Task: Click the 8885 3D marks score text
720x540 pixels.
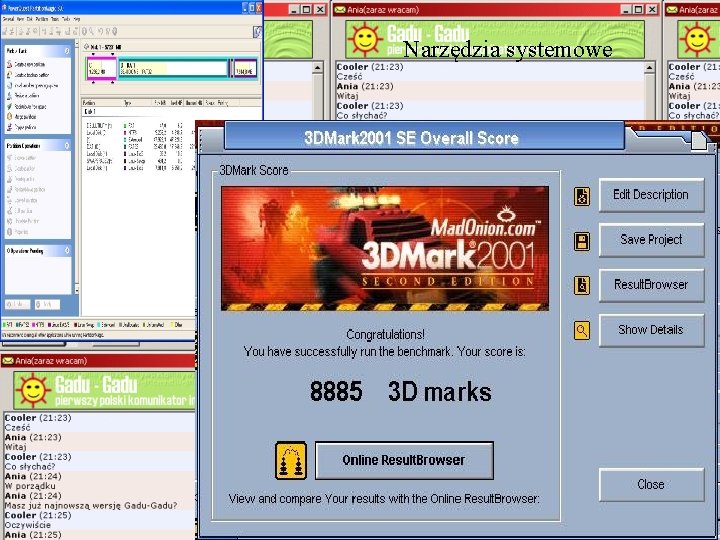Action: pos(400,392)
